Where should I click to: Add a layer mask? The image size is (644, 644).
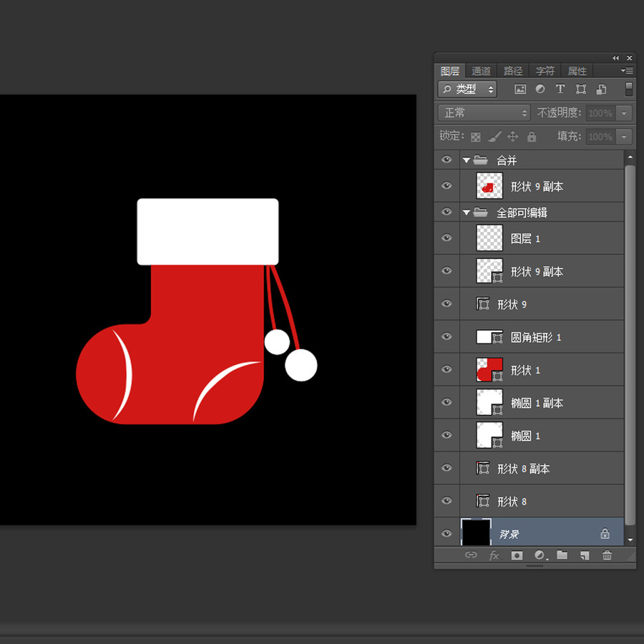pyautogui.click(x=517, y=555)
